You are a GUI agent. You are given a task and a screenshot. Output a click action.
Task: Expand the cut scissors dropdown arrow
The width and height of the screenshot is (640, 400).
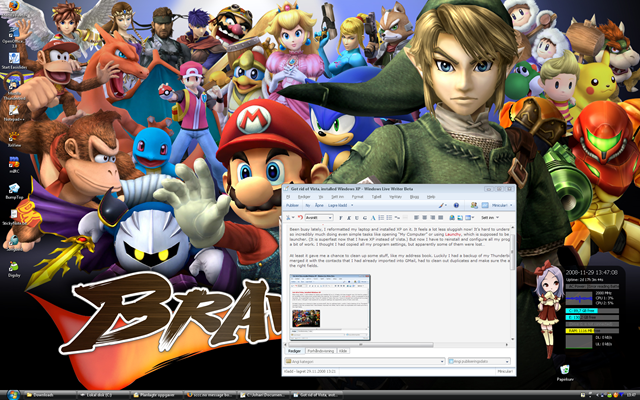click(293, 218)
